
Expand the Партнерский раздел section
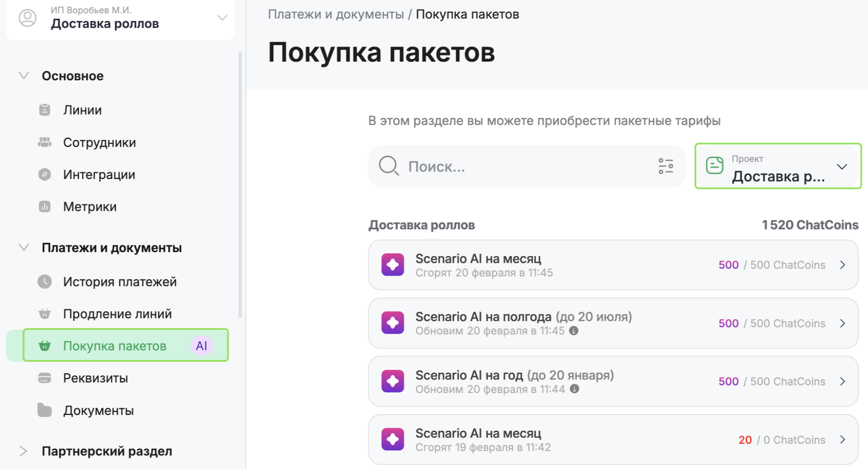coord(24,451)
